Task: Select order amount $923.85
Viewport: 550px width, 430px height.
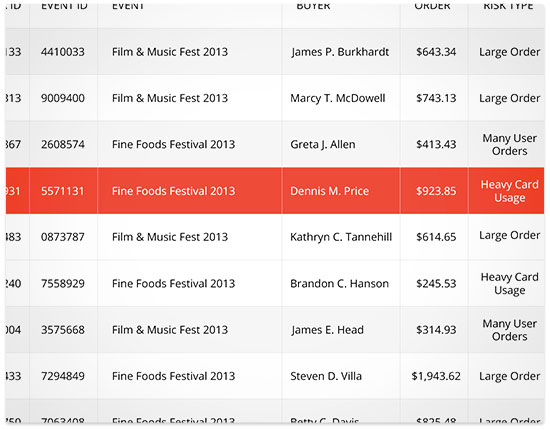Action: point(436,191)
